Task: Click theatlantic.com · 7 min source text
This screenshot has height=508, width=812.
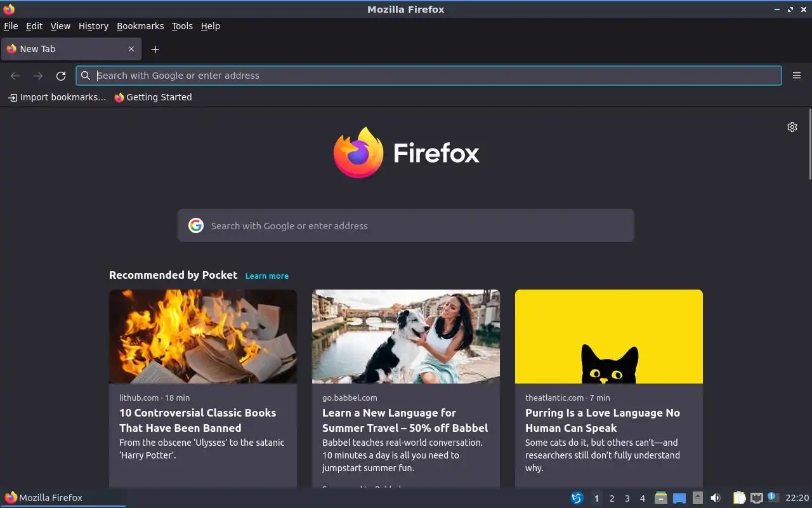Action: (x=568, y=398)
